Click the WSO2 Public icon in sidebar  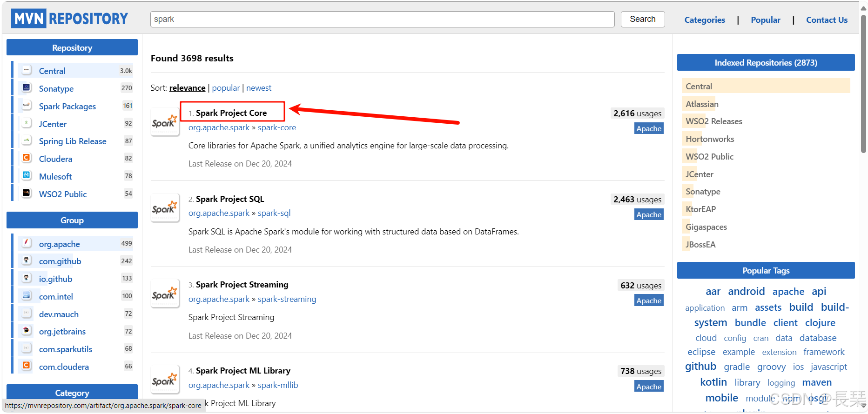click(27, 194)
